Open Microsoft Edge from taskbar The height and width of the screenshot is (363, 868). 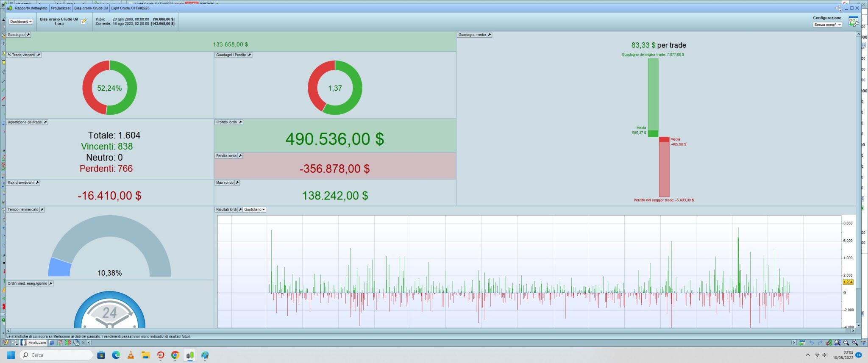(116, 355)
